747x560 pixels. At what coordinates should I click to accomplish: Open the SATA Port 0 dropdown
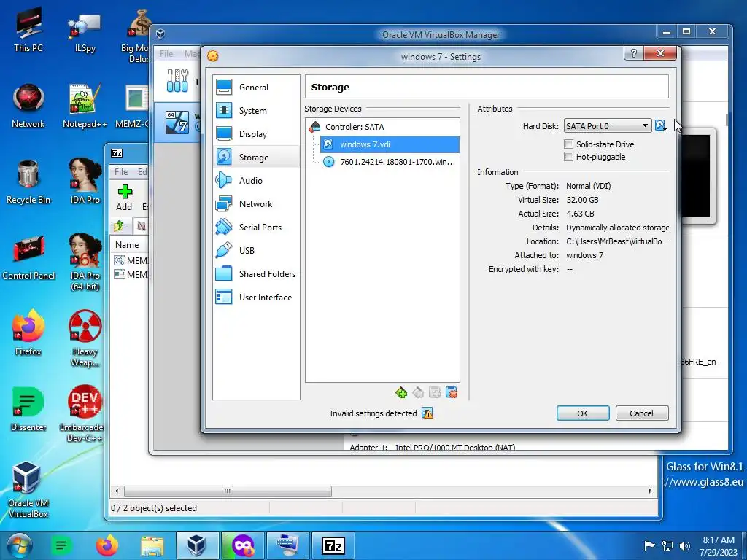(608, 125)
